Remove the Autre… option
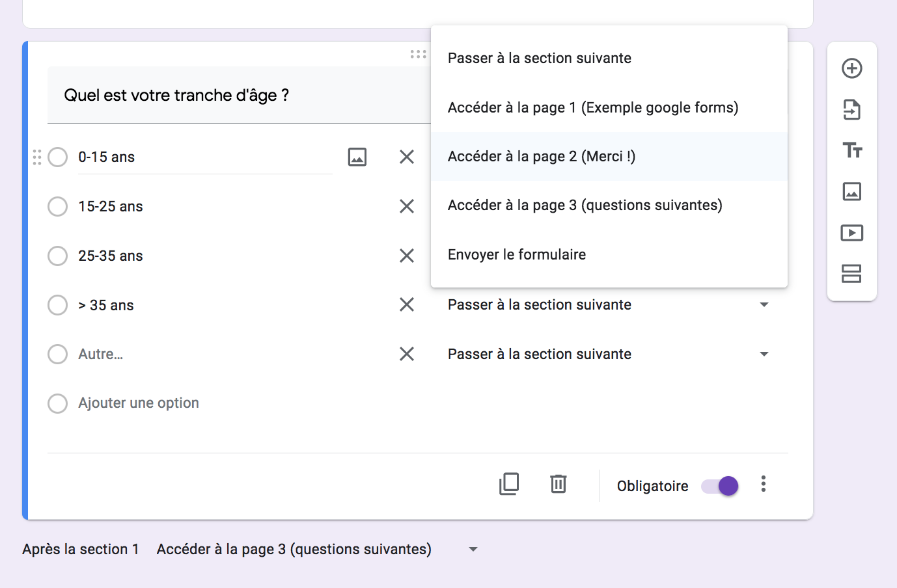Image resolution: width=897 pixels, height=588 pixels. pos(407,354)
